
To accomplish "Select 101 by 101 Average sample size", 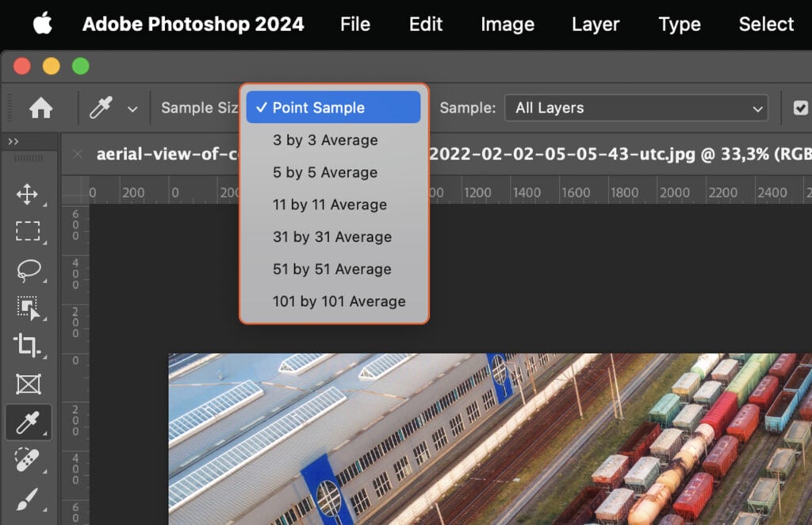I will tap(339, 301).
